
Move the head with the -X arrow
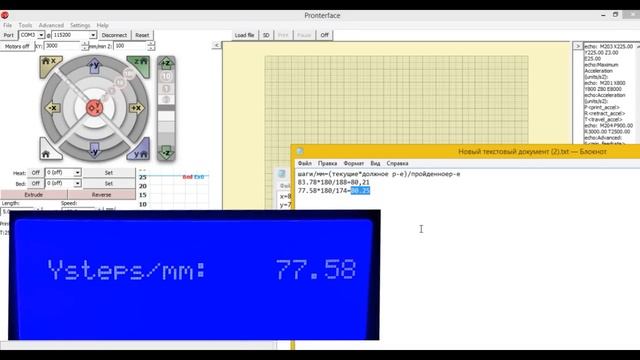click(52, 108)
